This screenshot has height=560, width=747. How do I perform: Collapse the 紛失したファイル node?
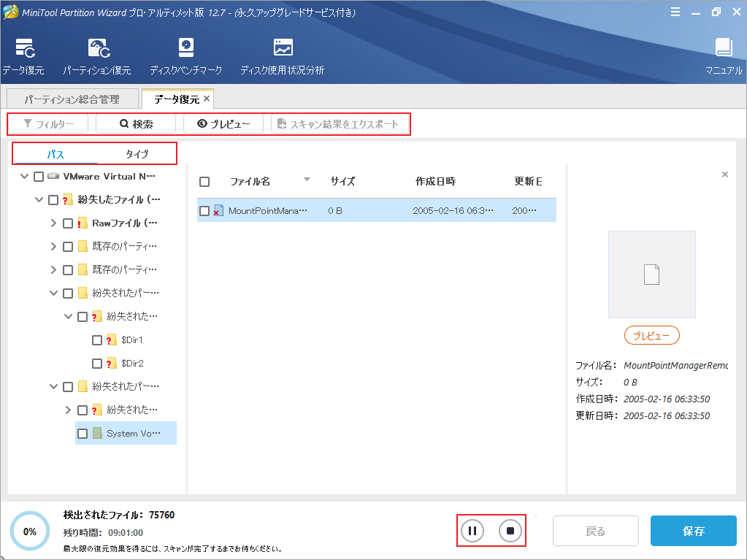39,199
